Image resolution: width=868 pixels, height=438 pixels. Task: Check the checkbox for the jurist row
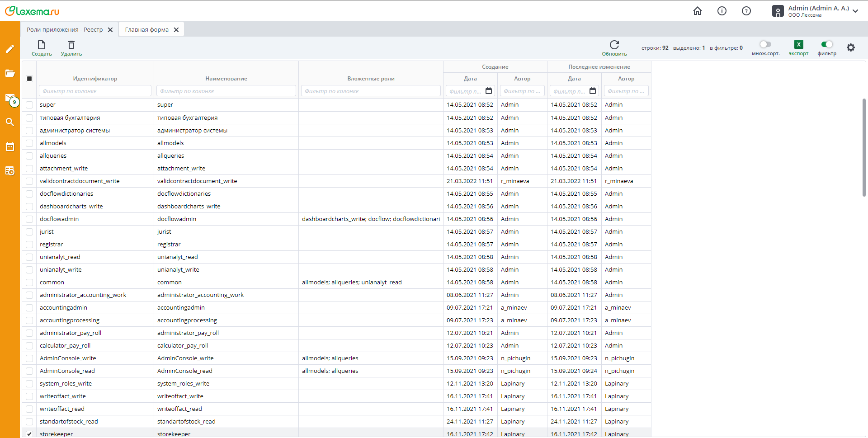(29, 232)
